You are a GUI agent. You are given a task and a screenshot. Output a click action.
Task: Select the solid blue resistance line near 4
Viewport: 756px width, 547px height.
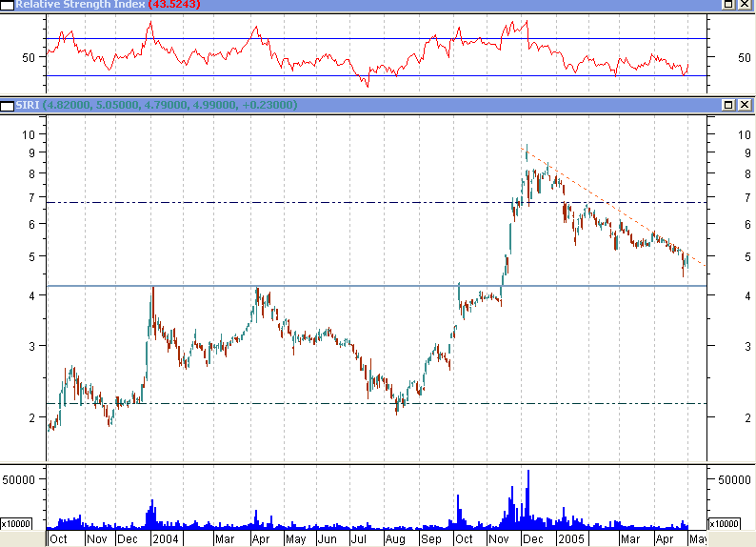click(x=376, y=286)
